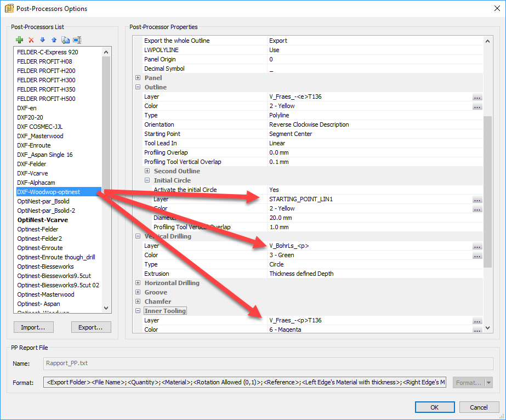Click the PP Report File Name field

click(268, 364)
